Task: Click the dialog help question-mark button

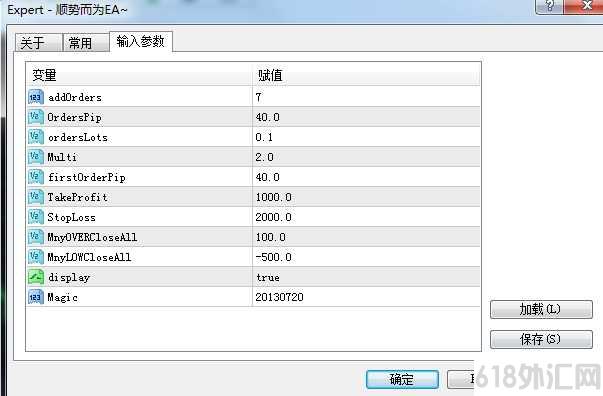Action: pyautogui.click(x=550, y=6)
